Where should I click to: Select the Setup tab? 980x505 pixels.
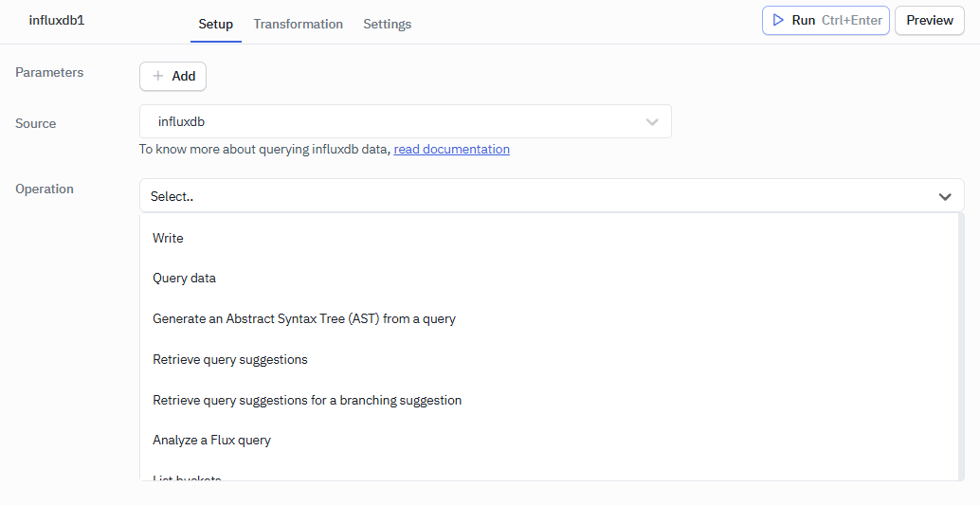coord(215,24)
